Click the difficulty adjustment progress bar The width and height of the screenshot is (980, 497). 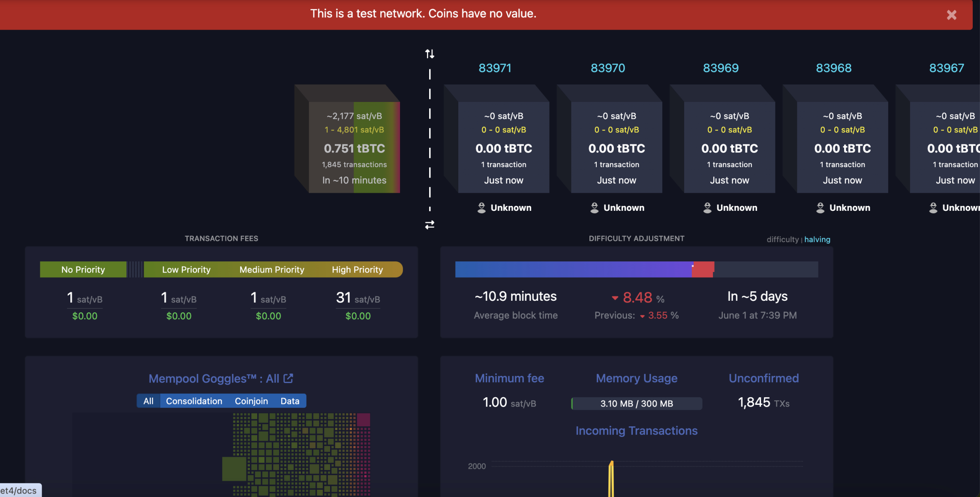[636, 269]
